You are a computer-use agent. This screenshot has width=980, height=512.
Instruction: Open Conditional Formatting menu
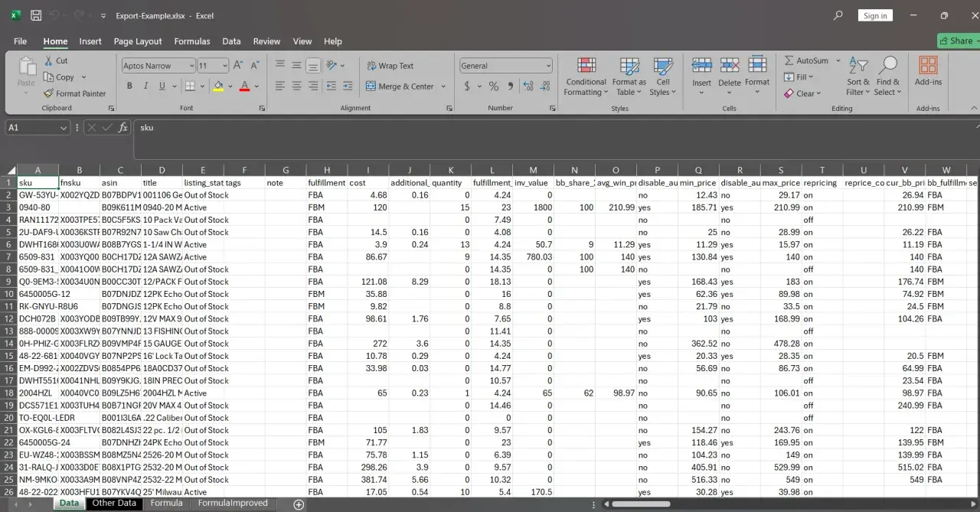click(586, 77)
